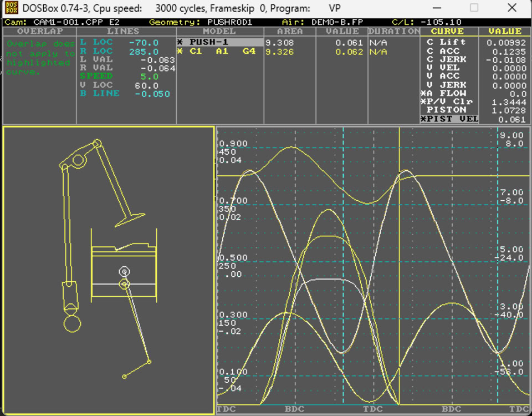
Task: Maximize the DOSBox window
Action: 474,8
